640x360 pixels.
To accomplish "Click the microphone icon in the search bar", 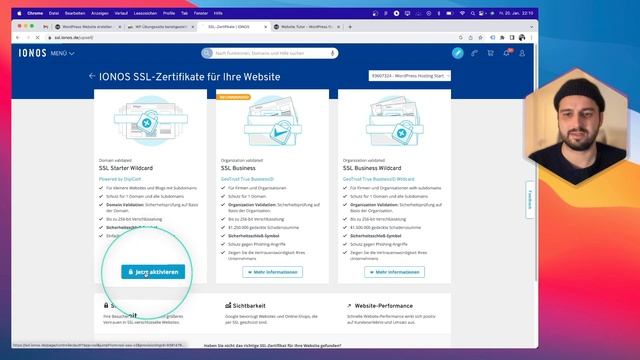I will click(x=333, y=53).
